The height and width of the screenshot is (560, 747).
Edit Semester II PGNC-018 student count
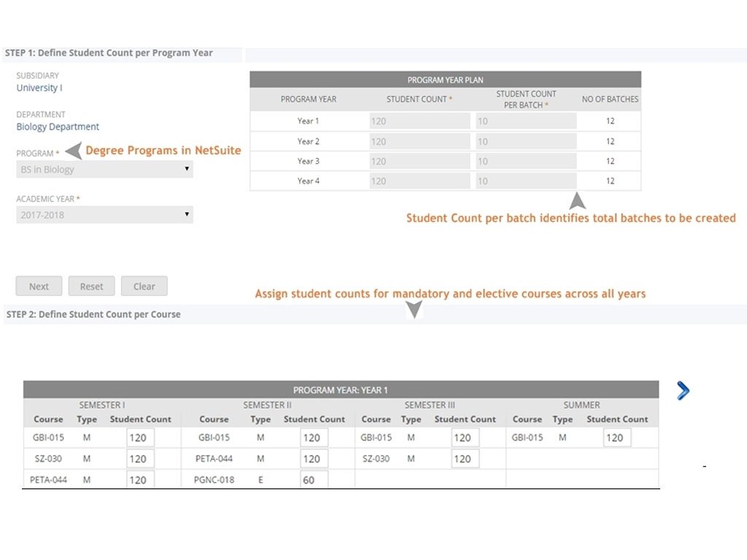[x=314, y=480]
